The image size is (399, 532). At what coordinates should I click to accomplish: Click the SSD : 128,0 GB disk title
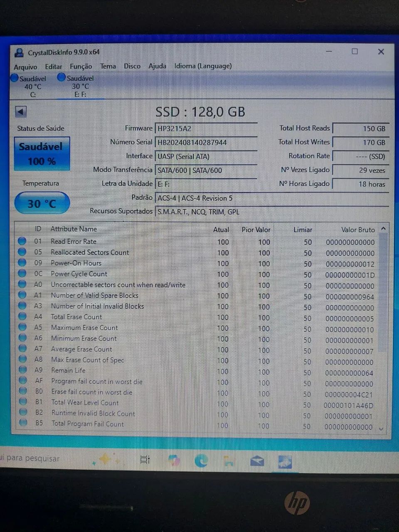[x=200, y=112]
